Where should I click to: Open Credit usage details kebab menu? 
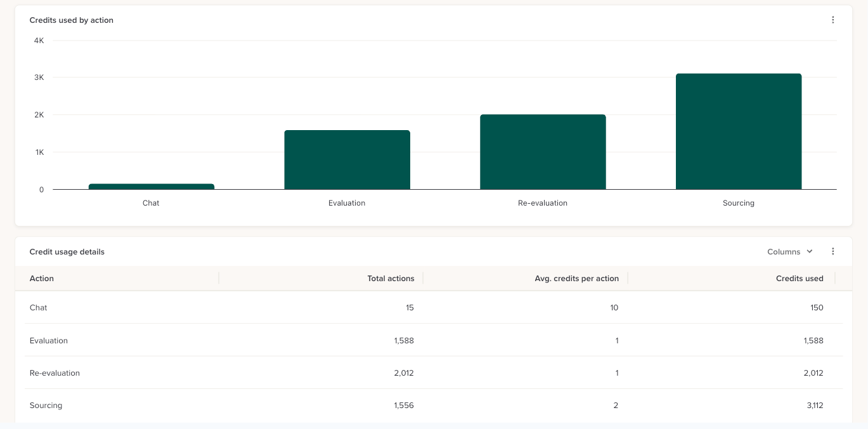pos(833,251)
